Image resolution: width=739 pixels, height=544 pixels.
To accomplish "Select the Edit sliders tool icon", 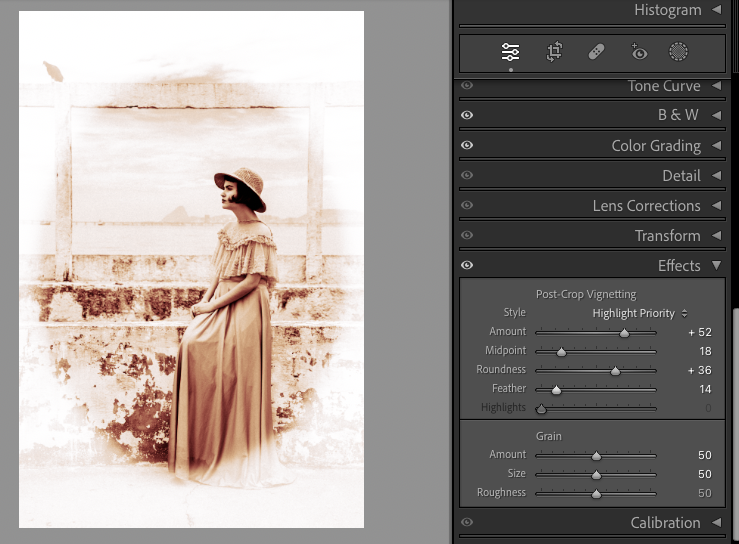I will (x=510, y=53).
